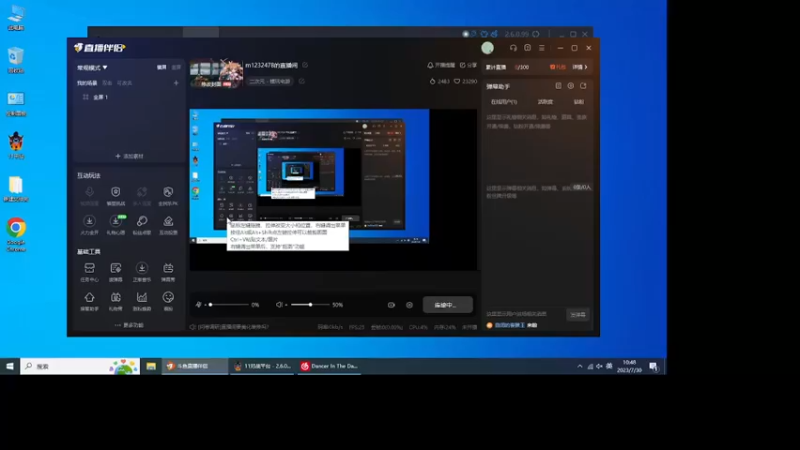Open the Windows Start menu
This screenshot has height=450, width=800.
coord(10,366)
